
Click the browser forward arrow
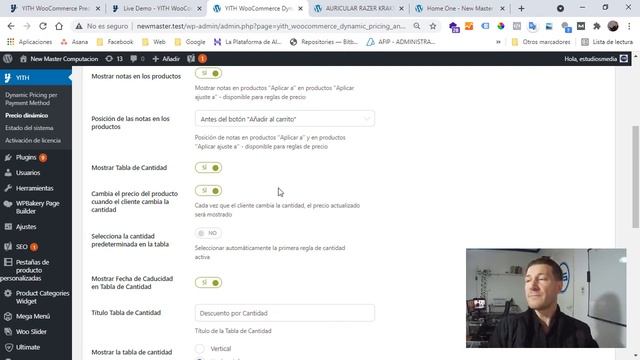pyautogui.click(x=27, y=26)
